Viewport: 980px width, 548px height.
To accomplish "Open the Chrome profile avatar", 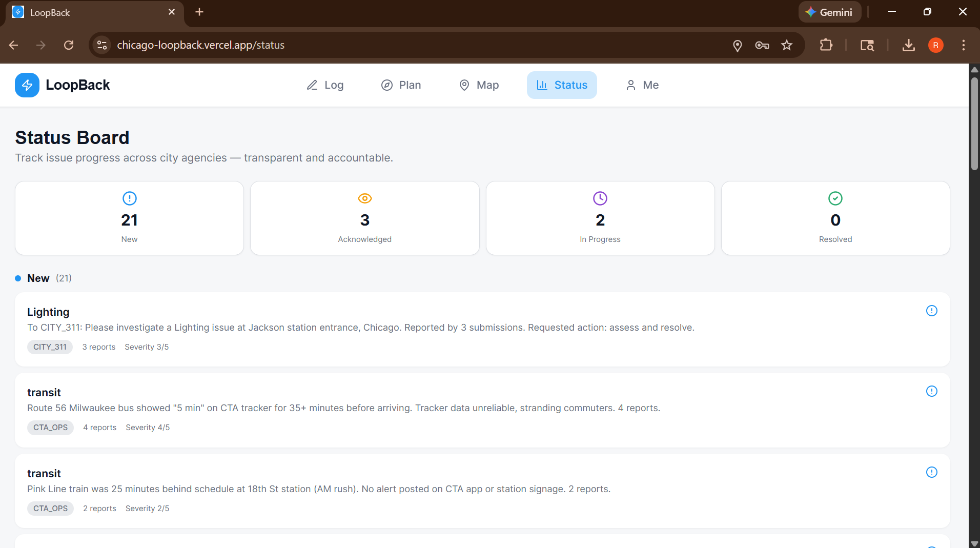I will tap(936, 45).
